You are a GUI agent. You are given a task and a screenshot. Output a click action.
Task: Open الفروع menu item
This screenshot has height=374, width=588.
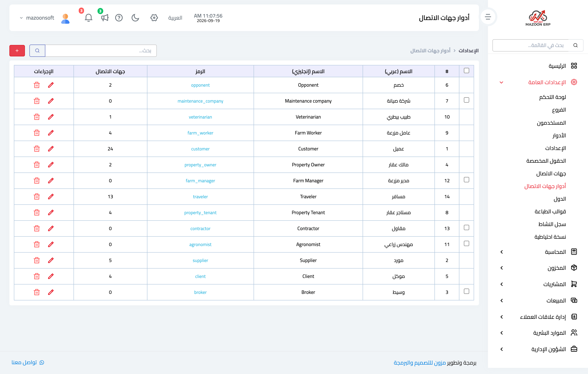(559, 110)
